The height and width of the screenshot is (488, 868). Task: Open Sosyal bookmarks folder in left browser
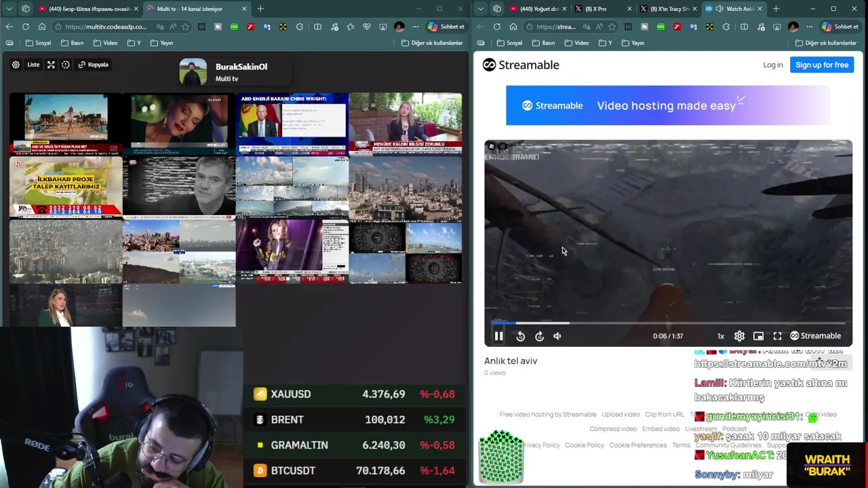tap(38, 43)
